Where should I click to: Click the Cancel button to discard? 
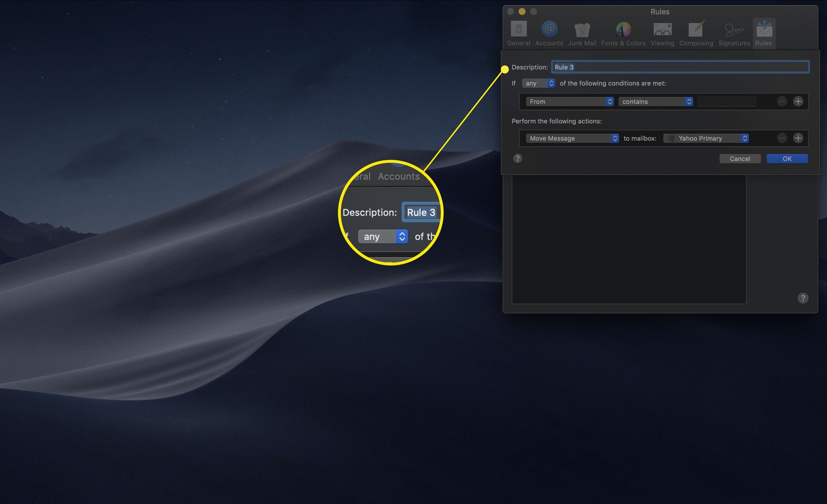click(x=740, y=158)
